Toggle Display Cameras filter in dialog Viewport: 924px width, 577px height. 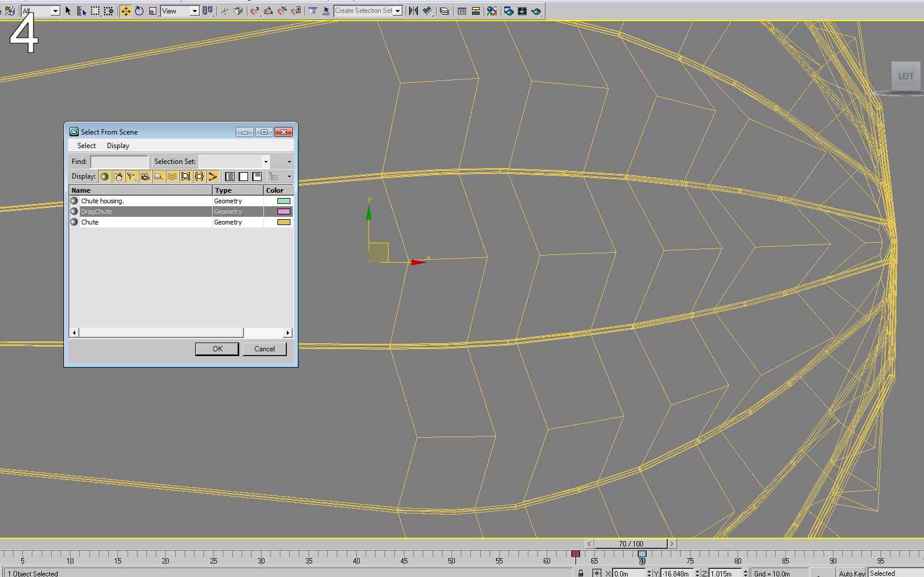(x=145, y=176)
